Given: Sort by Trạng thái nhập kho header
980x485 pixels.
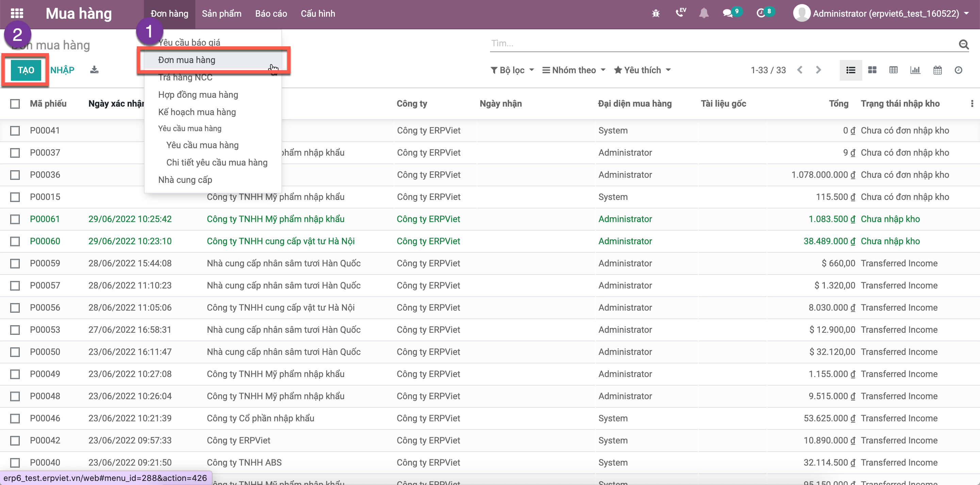Looking at the screenshot, I should pos(900,104).
